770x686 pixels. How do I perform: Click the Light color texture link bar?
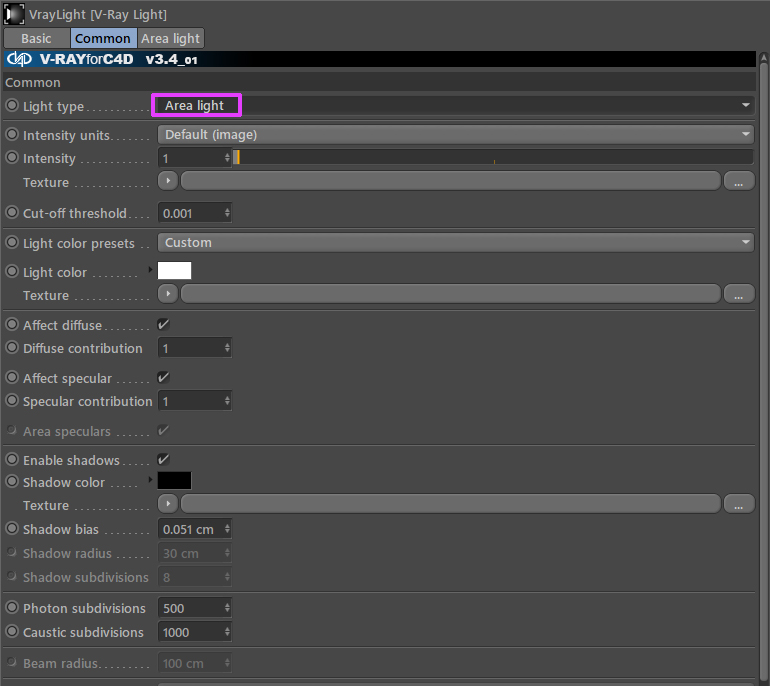[451, 294]
